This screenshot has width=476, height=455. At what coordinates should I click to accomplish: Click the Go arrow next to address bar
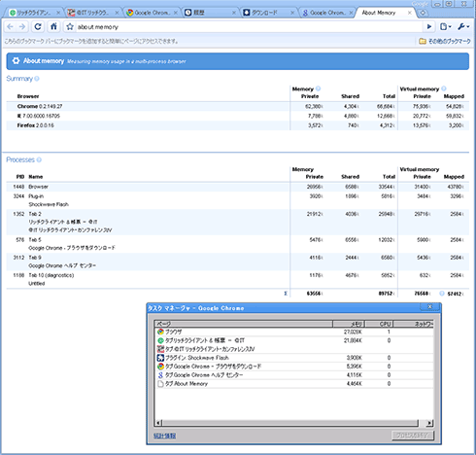(429, 26)
